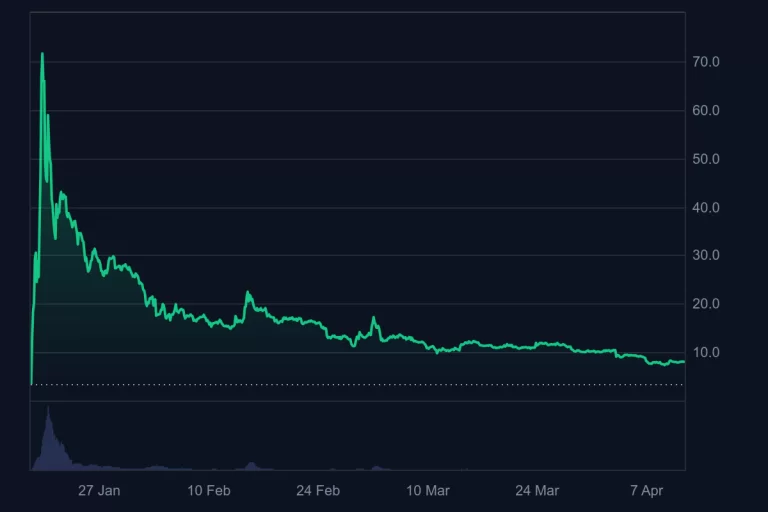The width and height of the screenshot is (768, 512).
Task: Click the highest peak of the green price line
Action: pyautogui.click(x=42, y=54)
